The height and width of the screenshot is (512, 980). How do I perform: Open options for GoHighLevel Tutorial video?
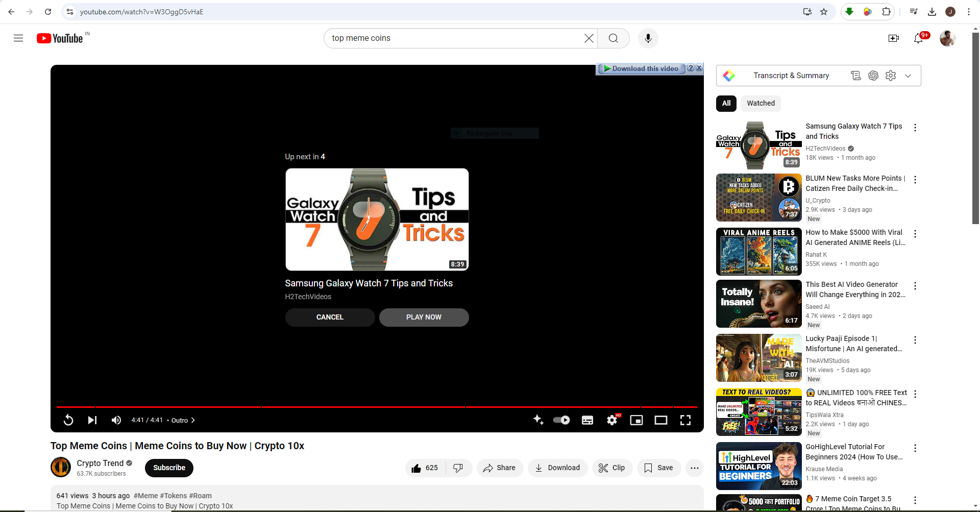(x=915, y=448)
